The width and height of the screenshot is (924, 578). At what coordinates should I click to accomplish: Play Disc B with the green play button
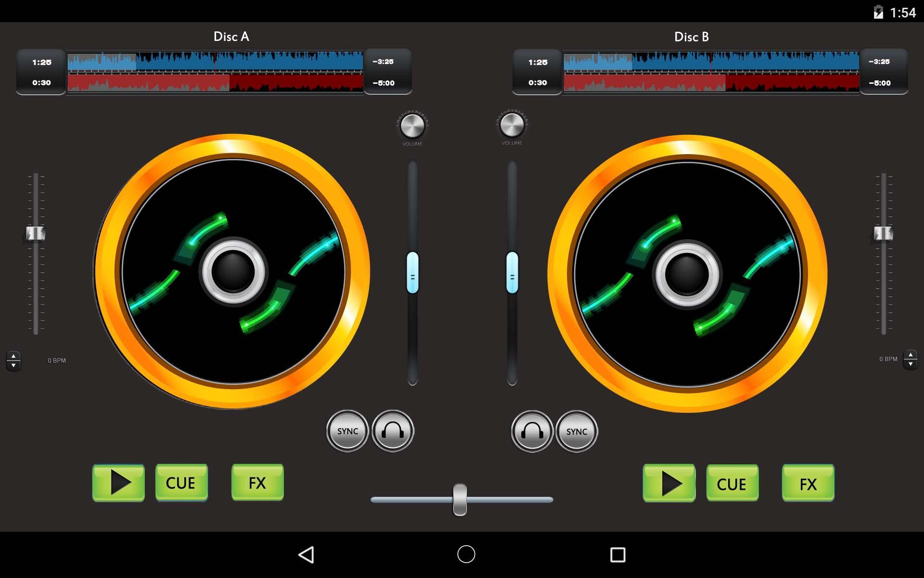coord(669,483)
